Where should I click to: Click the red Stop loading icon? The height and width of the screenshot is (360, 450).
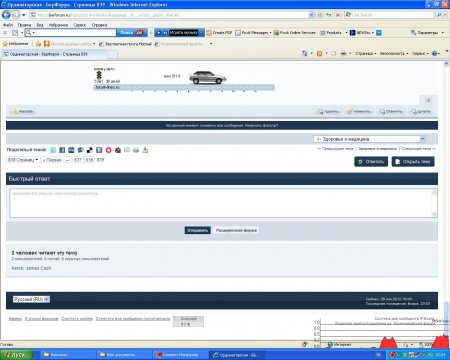tap(338, 15)
